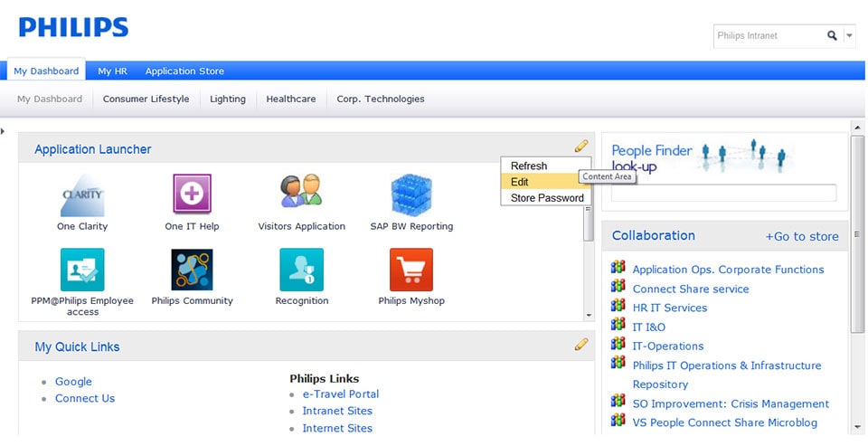Open the e-Travel Portal link
Screen dimensions: 868x446
click(x=341, y=394)
